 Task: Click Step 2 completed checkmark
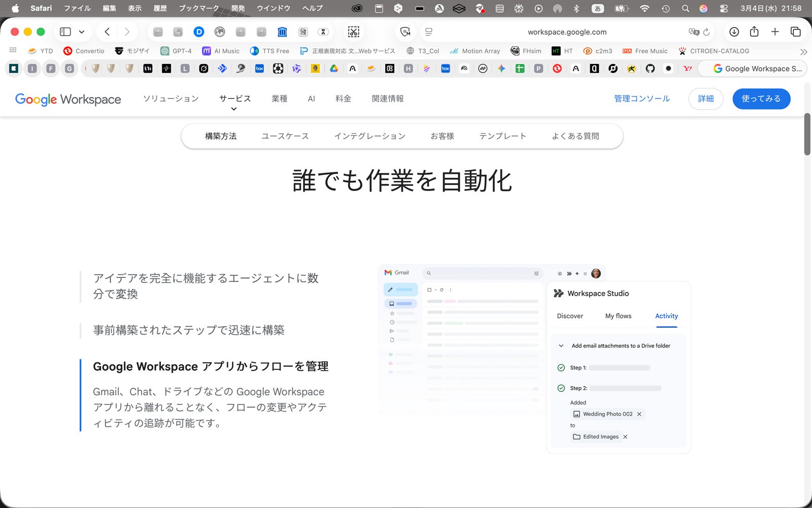[561, 388]
